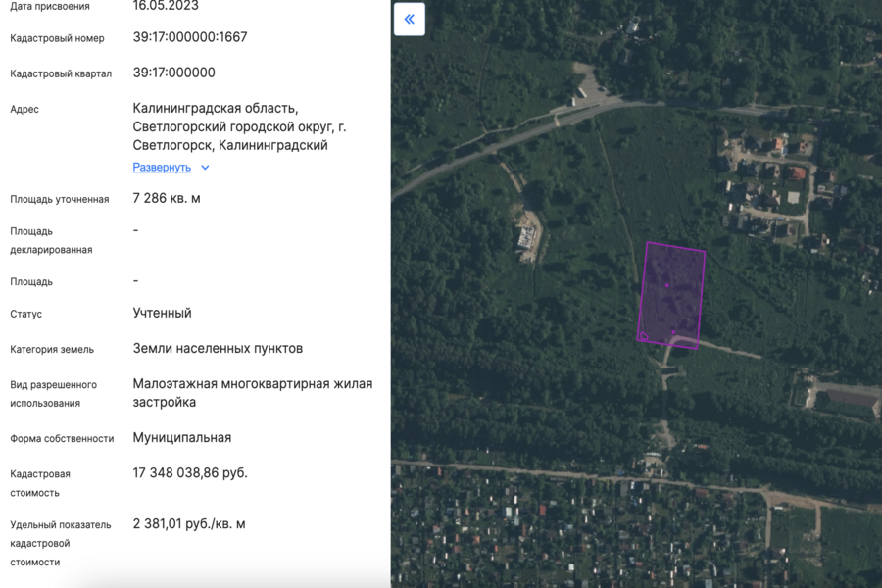Click «Земли населенных пунктов» category value
Image resolution: width=882 pixels, height=588 pixels.
218,348
